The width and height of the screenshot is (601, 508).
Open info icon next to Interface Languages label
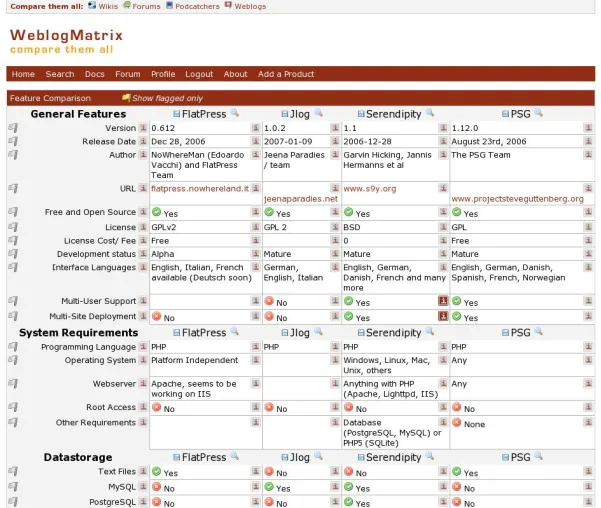[x=143, y=267]
